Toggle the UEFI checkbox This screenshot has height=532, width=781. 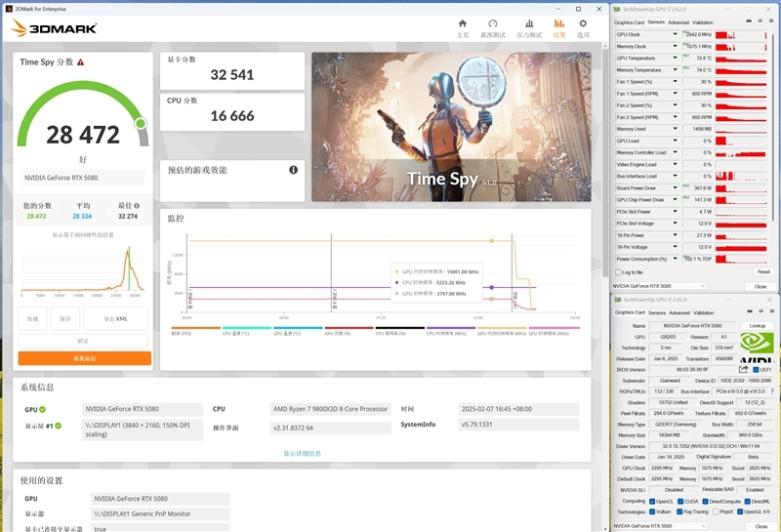pyautogui.click(x=756, y=370)
